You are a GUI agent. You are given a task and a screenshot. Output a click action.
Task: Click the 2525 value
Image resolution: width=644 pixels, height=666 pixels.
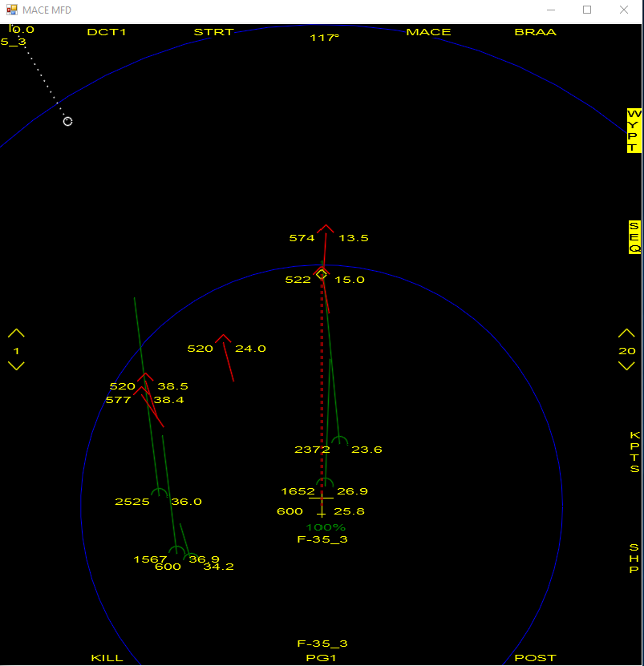[x=132, y=502]
